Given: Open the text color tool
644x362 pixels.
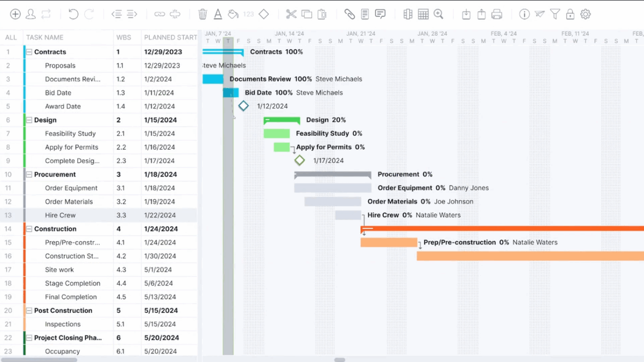Looking at the screenshot, I should (x=218, y=14).
